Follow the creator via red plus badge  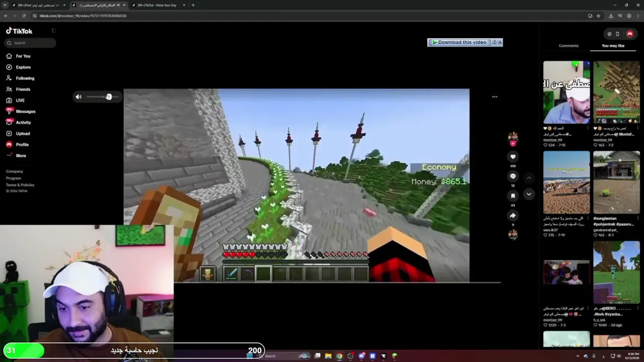pos(513,143)
